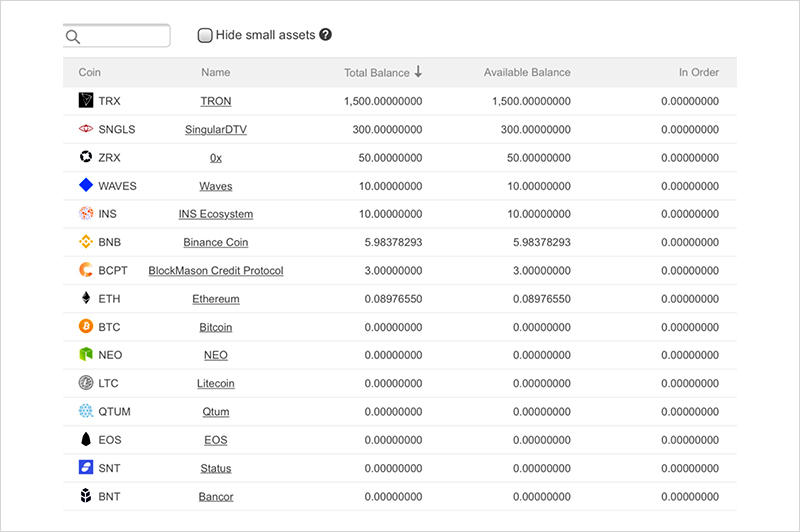Select BCPT total balance 3.00000000
The height and width of the screenshot is (532, 800).
(393, 270)
